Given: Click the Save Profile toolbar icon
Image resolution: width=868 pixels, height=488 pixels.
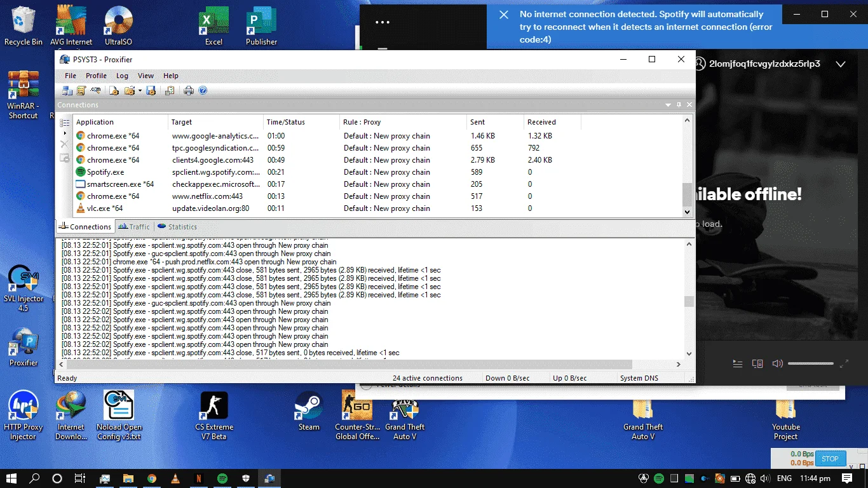Looking at the screenshot, I should click(151, 91).
